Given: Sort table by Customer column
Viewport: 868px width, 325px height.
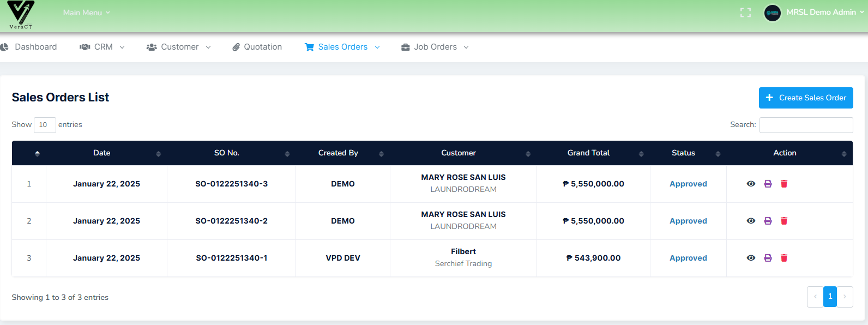Looking at the screenshot, I should tap(463, 153).
